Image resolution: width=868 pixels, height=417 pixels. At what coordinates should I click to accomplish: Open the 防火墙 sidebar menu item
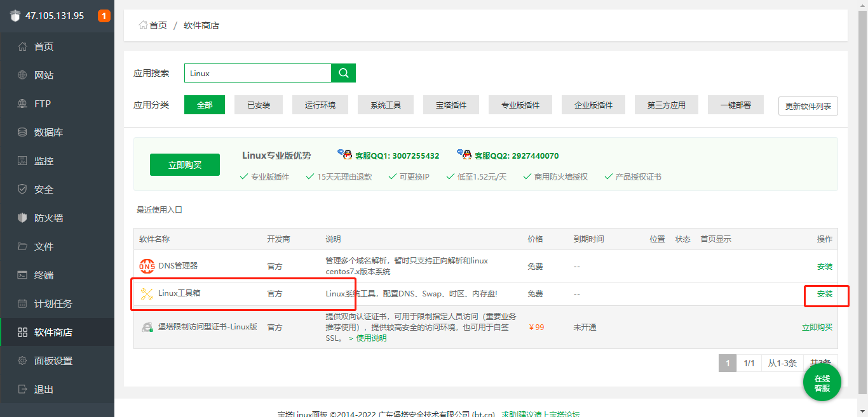click(x=57, y=218)
